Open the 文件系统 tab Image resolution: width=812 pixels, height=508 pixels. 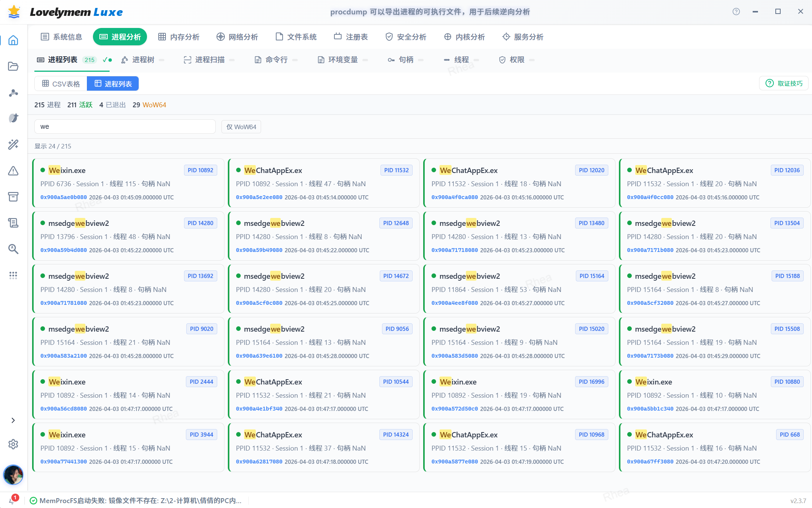[296, 37]
